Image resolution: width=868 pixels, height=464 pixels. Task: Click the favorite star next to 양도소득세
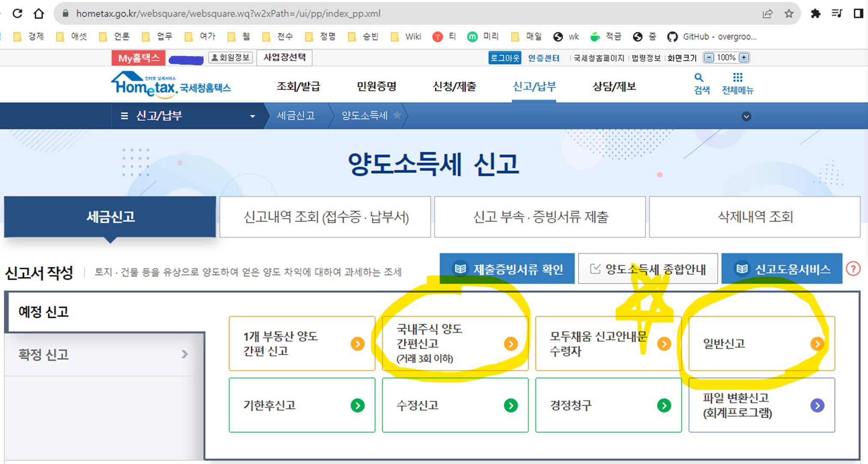(397, 115)
